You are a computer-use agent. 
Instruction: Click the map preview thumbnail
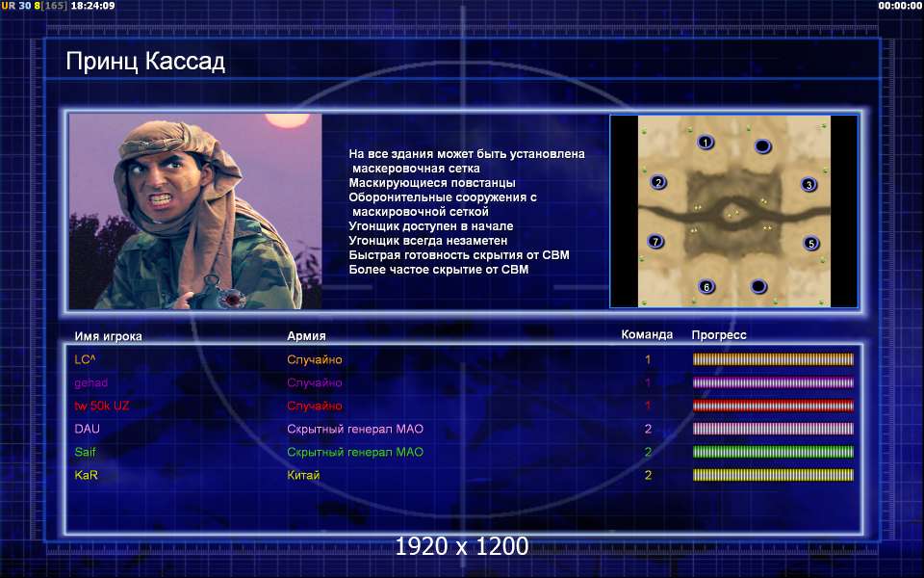(733, 211)
